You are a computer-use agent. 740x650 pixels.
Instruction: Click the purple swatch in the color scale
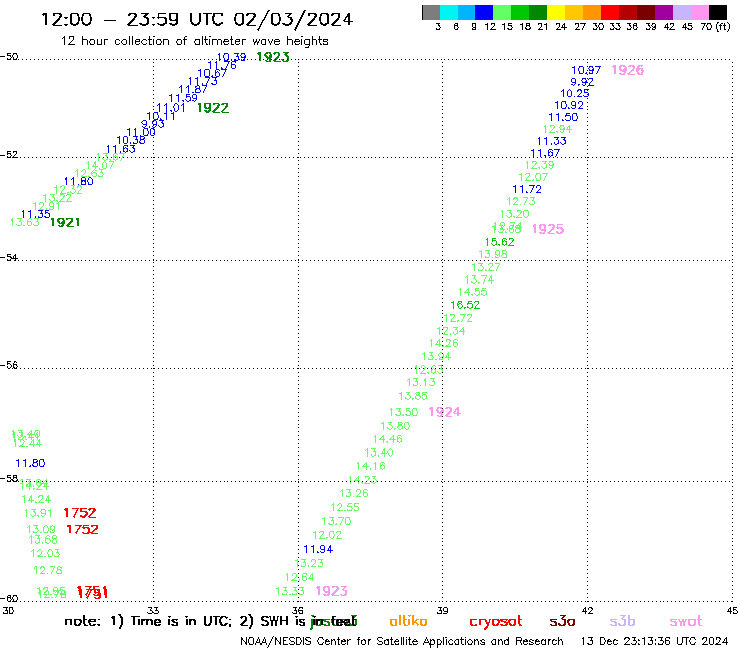pos(664,12)
